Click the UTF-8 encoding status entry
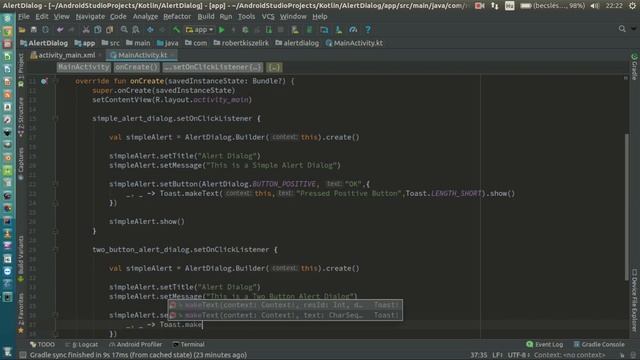The height and width of the screenshot is (360, 640). pos(518,355)
